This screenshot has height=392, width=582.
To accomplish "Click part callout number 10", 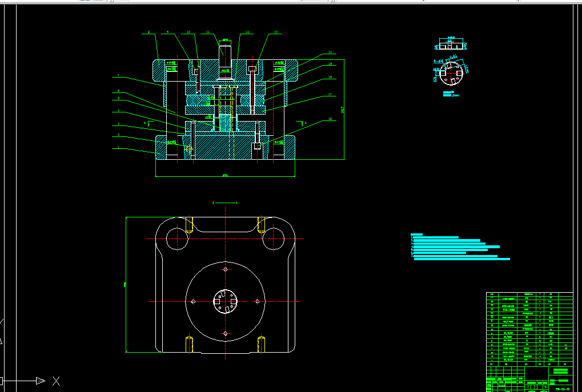I will point(188,33).
